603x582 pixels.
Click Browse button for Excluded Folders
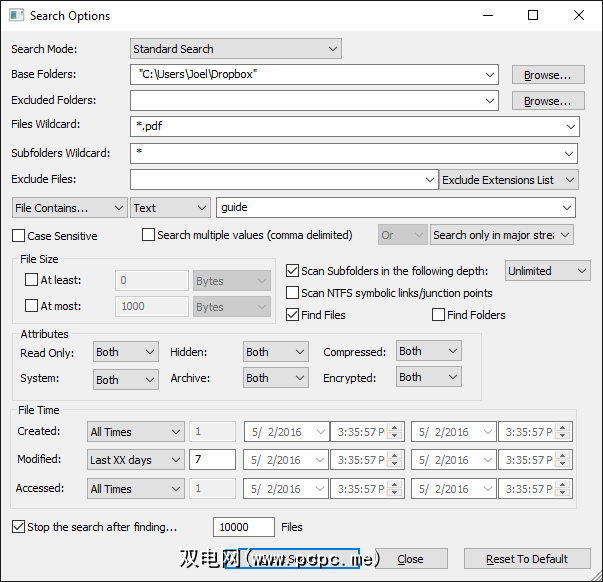point(547,101)
